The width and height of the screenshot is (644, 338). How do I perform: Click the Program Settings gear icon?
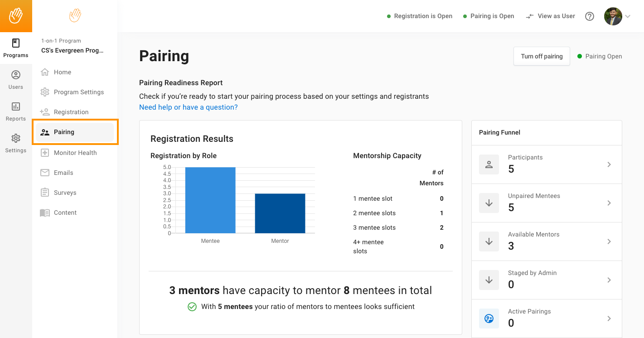(x=45, y=92)
